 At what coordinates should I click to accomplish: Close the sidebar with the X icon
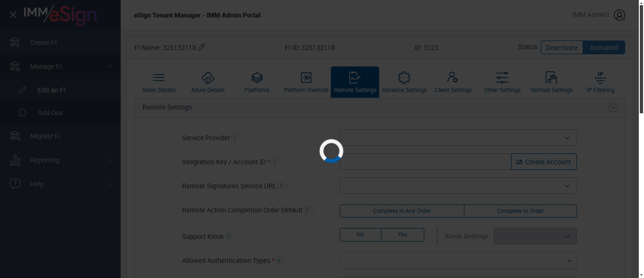point(13,15)
